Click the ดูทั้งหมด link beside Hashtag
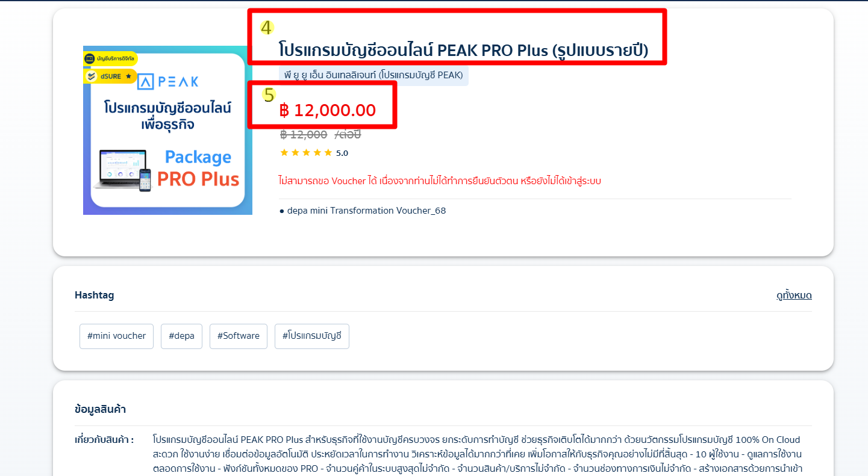Viewport: 868px width, 476px height. (794, 295)
